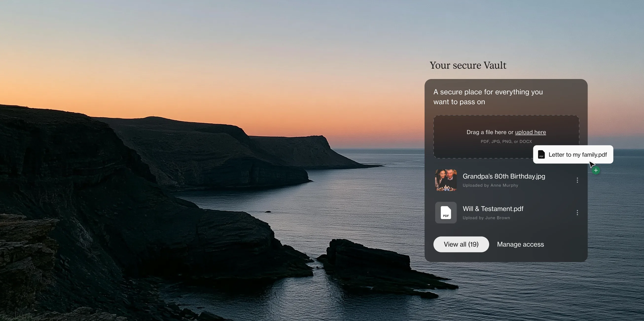Select the Will & Testament.pdf file name
The image size is (644, 321).
tap(493, 209)
